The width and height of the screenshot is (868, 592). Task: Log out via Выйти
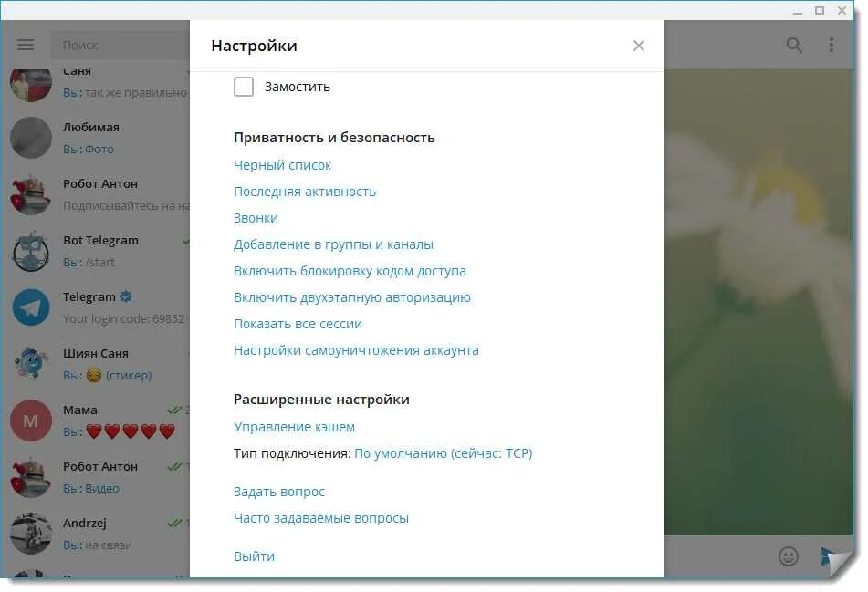(253, 556)
